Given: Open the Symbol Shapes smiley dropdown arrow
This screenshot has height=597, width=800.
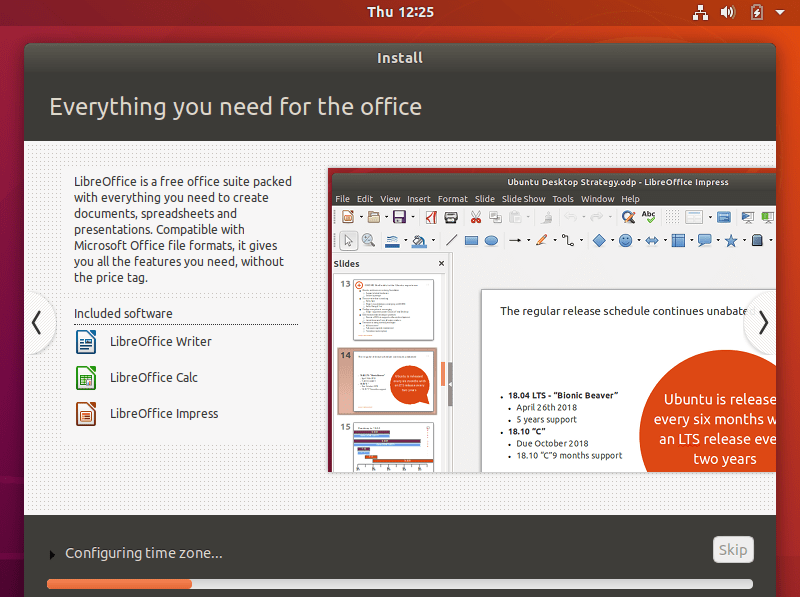Looking at the screenshot, I should pos(639,240).
